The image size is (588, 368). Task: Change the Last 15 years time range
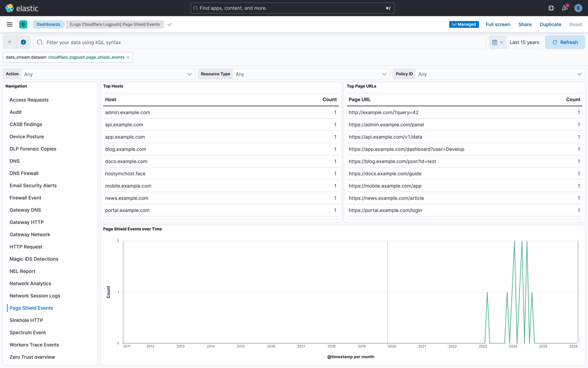click(524, 42)
